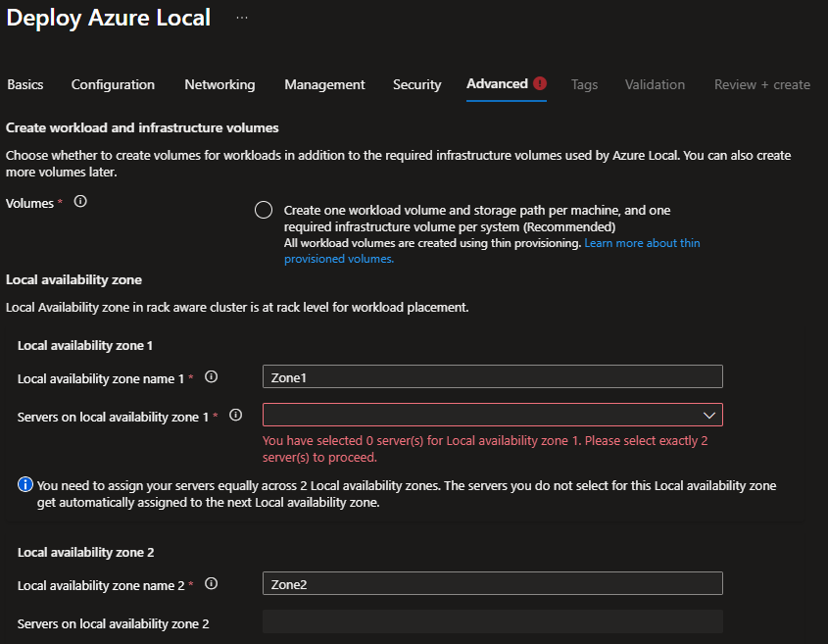Click the blue info icon in the assignment note
The width and height of the screenshot is (828, 644).
(x=25, y=485)
